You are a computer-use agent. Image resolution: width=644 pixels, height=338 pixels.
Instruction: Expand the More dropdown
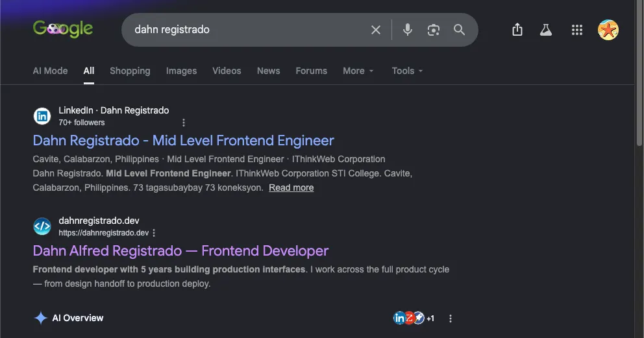pos(358,71)
